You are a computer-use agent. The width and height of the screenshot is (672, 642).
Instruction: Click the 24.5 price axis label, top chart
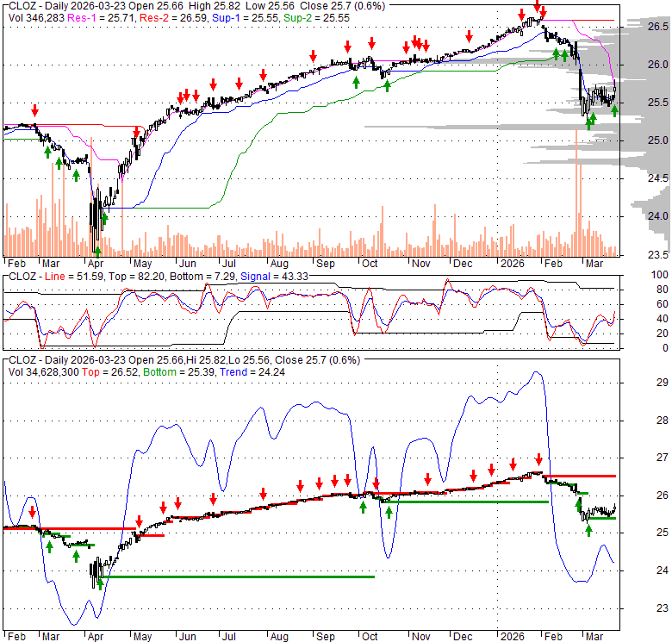click(657, 178)
